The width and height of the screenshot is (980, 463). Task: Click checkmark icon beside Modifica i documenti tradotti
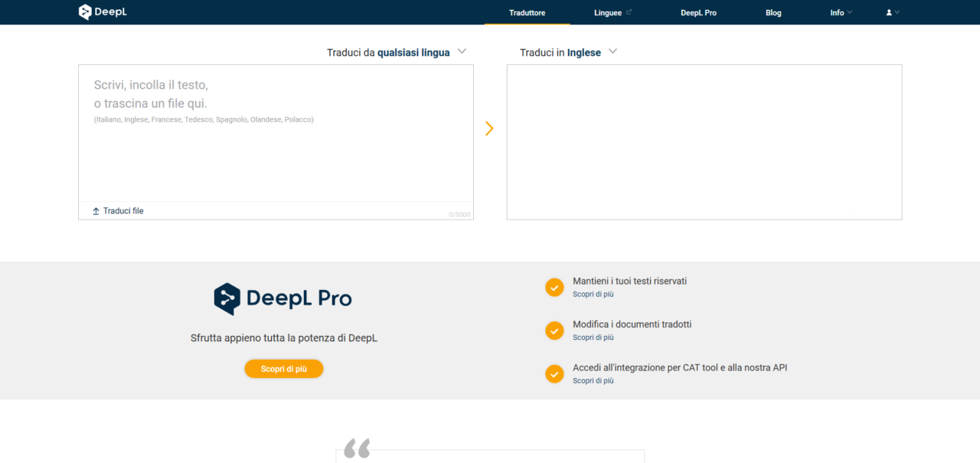tap(554, 331)
